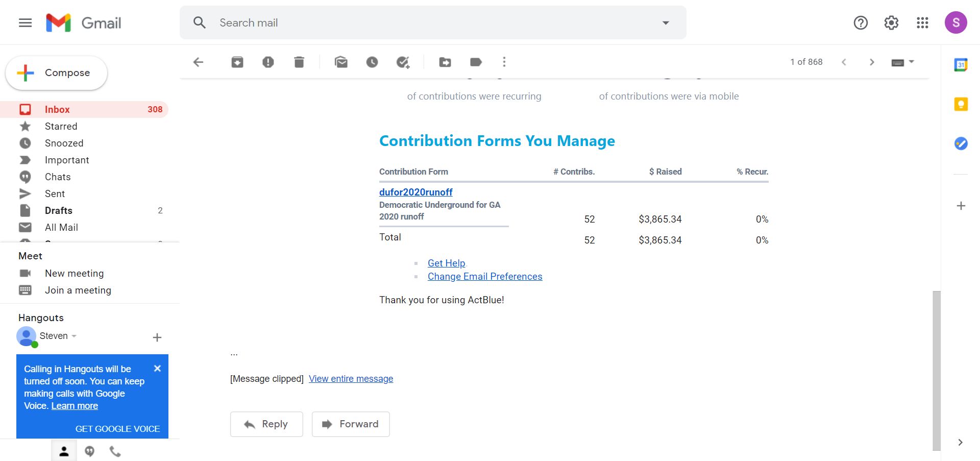Viewport: 980px width, 461px height.
Task: Open Google Keep side panel
Action: (961, 104)
